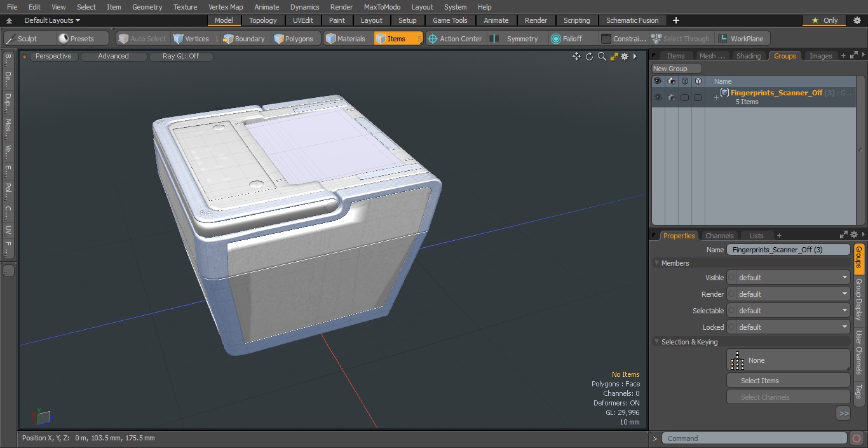Open the Group Display vertical tab
868x448 pixels.
(858, 299)
